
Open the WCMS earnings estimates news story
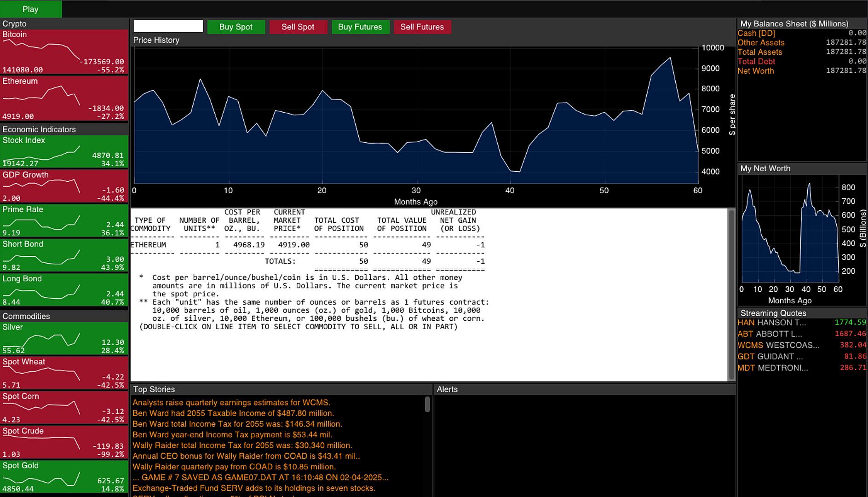(231, 403)
